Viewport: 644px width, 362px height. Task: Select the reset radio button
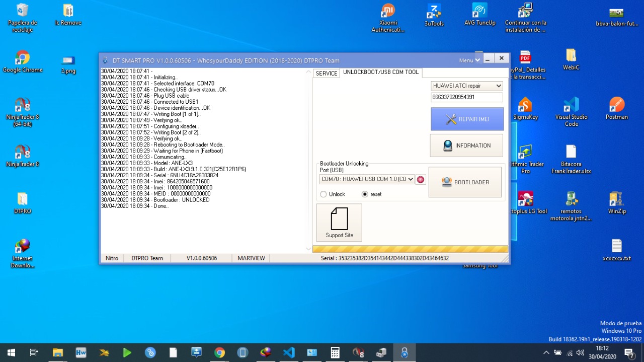click(365, 194)
